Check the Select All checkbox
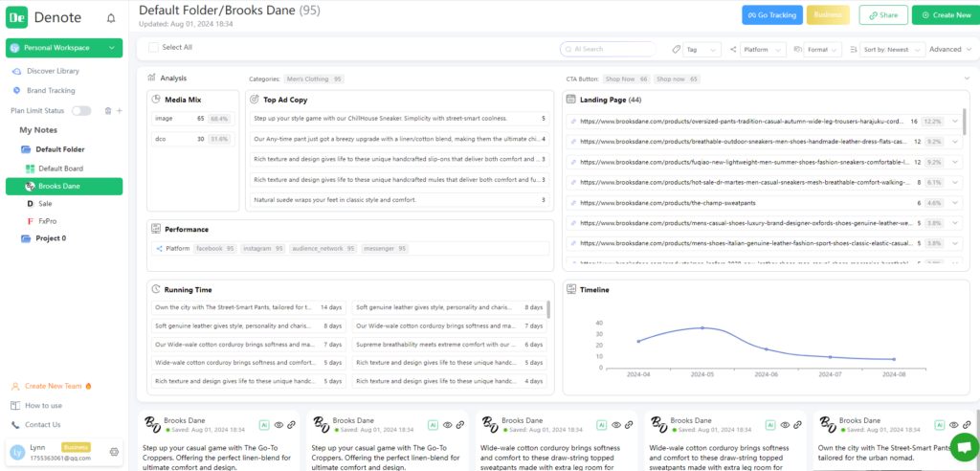 point(154,47)
